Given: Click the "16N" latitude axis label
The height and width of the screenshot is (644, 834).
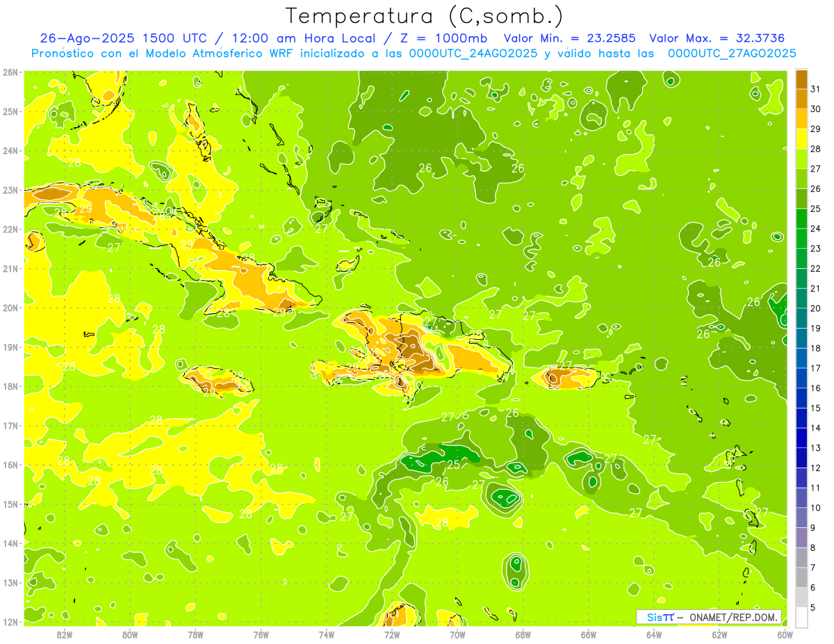Looking at the screenshot, I should click(10, 465).
